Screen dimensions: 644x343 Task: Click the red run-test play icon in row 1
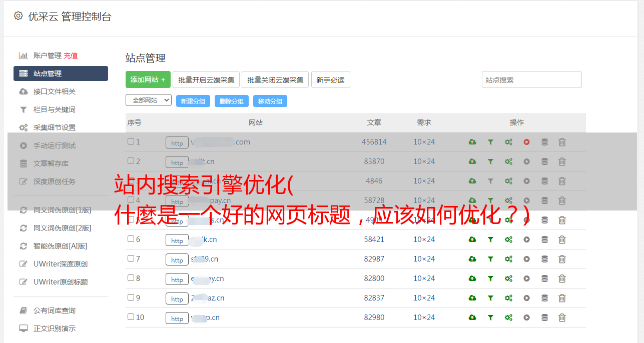526,142
